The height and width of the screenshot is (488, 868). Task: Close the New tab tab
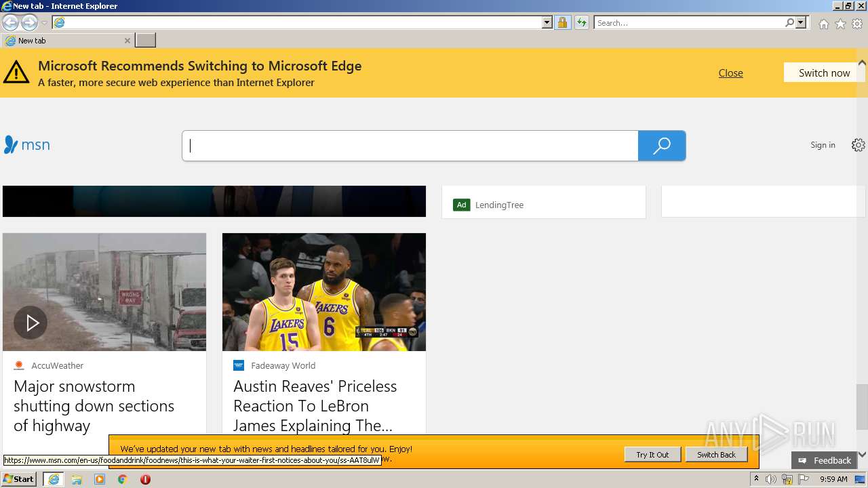[x=127, y=41]
